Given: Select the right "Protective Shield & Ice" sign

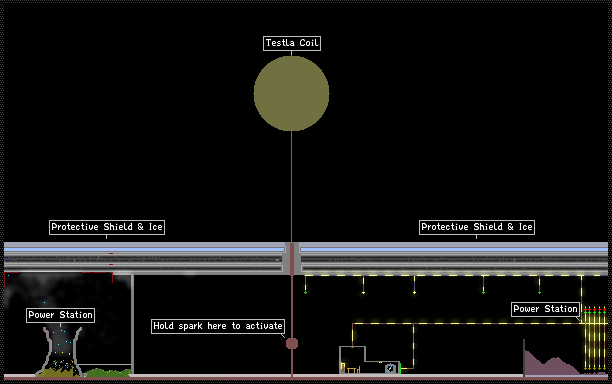Looking at the screenshot, I should (x=477, y=227).
